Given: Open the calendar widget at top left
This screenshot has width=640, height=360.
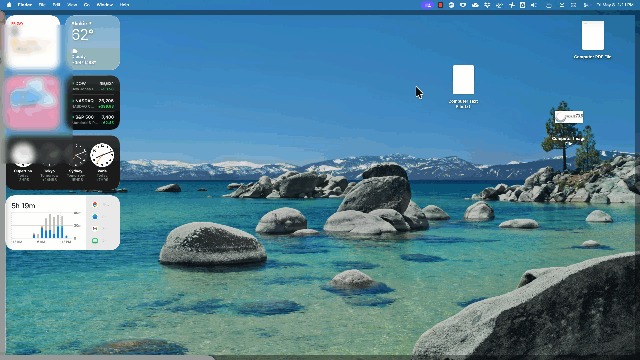Looking at the screenshot, I should pos(33,42).
